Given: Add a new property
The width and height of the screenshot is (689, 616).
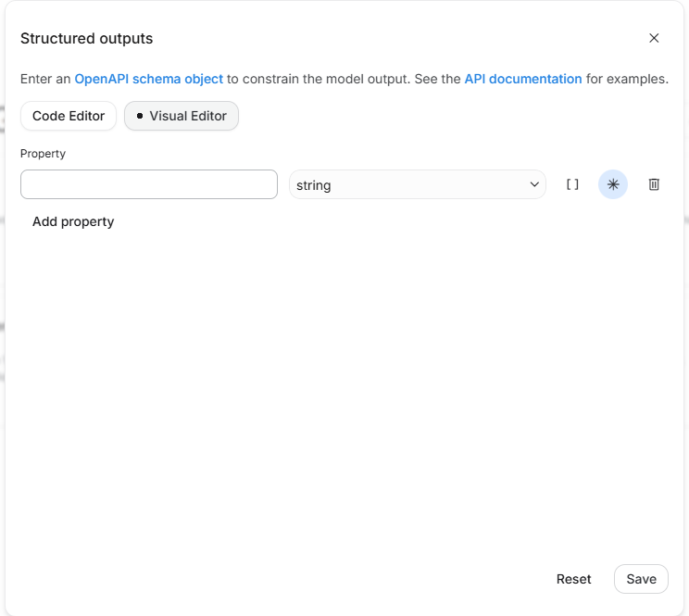Looking at the screenshot, I should 73,221.
